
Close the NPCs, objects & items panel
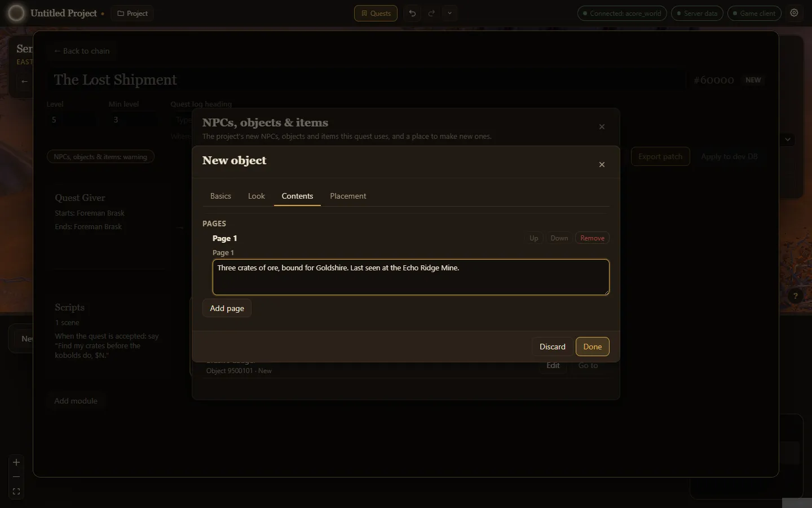(x=602, y=127)
